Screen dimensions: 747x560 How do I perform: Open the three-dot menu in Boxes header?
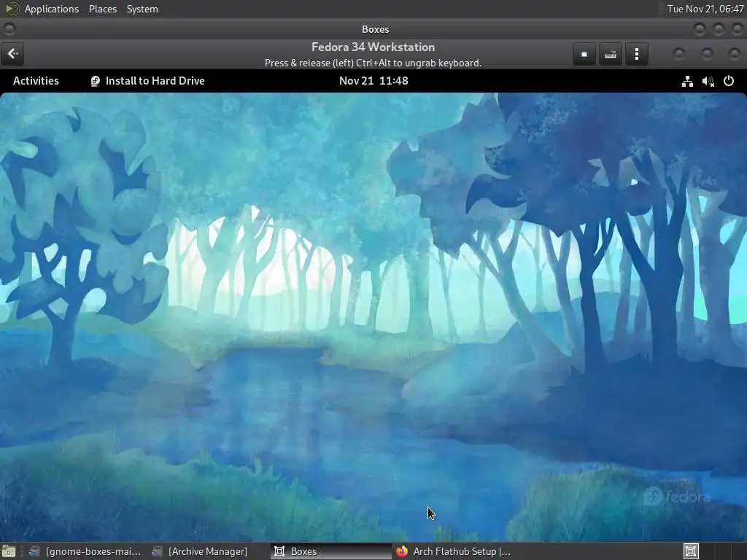(636, 54)
